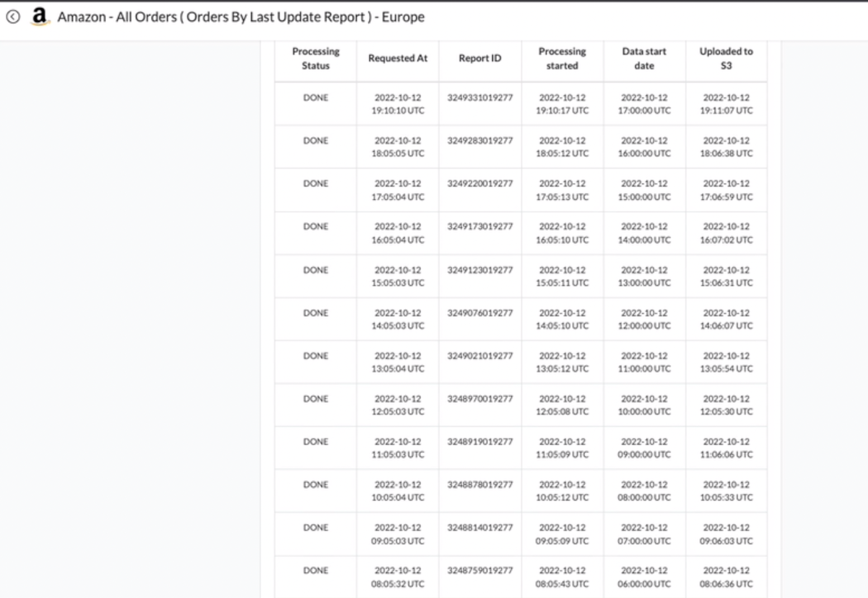Click Processing started 15:05:11 UTC cell
The width and height of the screenshot is (868, 598).
(562, 276)
